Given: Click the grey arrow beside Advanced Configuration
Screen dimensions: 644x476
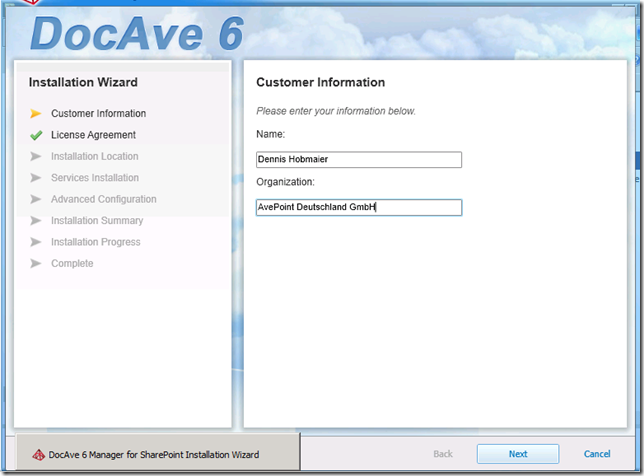Looking at the screenshot, I should point(36,199).
